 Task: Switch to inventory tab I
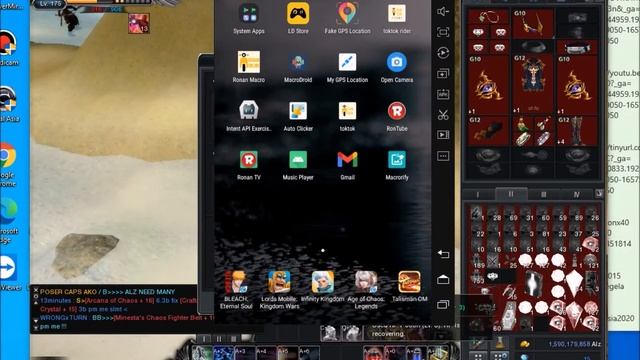pos(478,194)
